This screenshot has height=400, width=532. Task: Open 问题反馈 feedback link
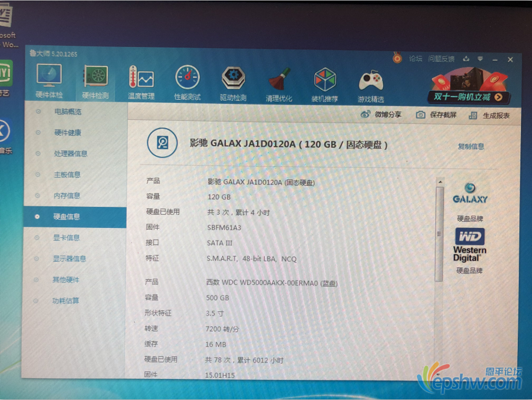tap(441, 59)
